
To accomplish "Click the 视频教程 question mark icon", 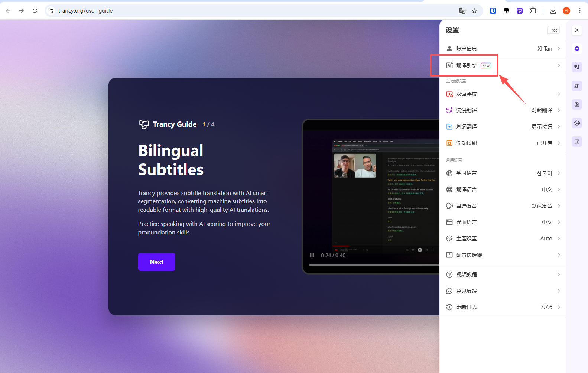I will (x=449, y=275).
